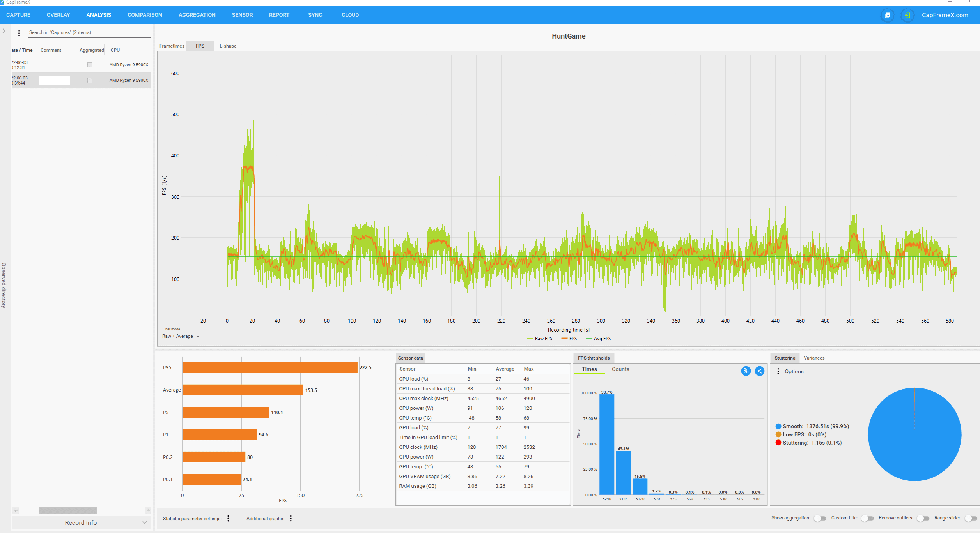Select the GPU load (%) sensor row
The width and height of the screenshot is (980, 533).
tap(483, 427)
